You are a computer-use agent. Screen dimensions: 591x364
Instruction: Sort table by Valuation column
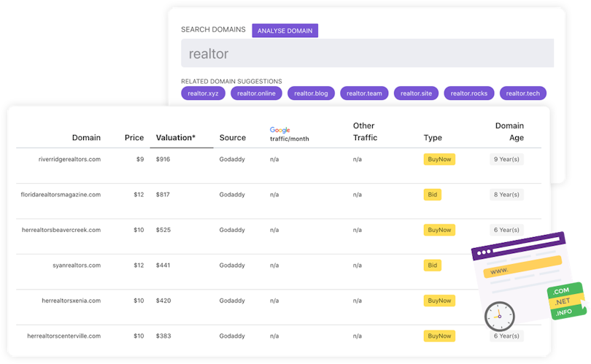tap(176, 137)
